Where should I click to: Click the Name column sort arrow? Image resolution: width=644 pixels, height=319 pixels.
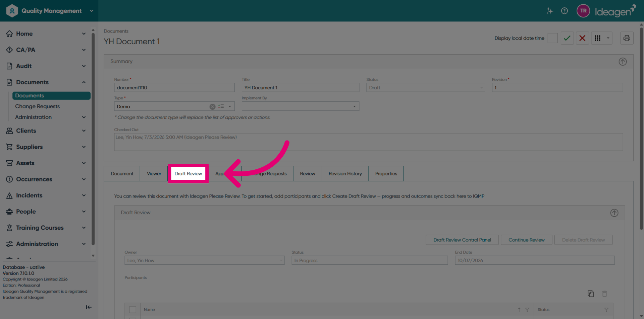519,310
